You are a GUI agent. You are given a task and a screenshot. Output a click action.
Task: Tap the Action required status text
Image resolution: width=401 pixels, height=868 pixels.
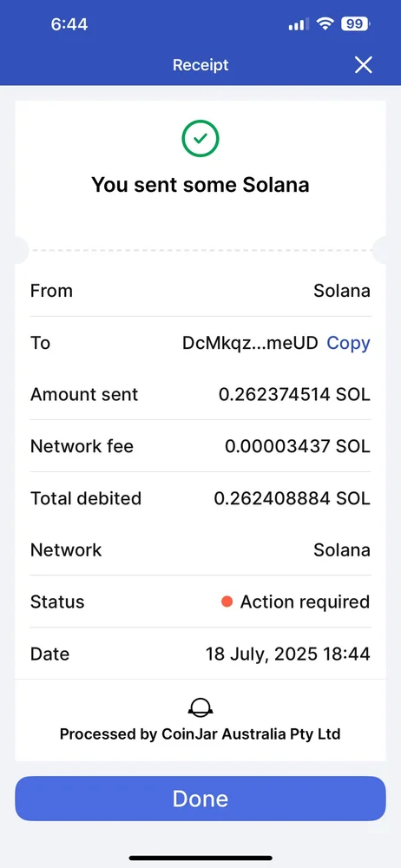coord(305,602)
